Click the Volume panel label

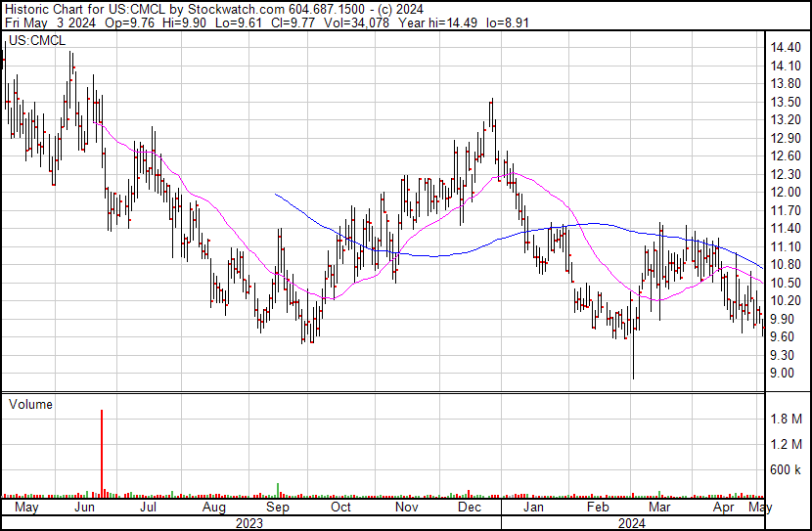click(30, 404)
